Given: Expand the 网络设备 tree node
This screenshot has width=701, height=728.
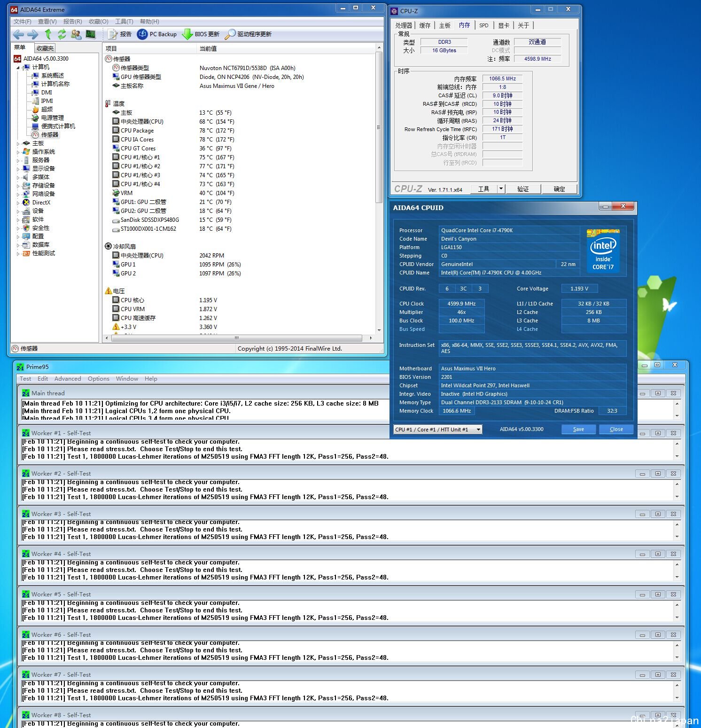Looking at the screenshot, I should [x=18, y=194].
